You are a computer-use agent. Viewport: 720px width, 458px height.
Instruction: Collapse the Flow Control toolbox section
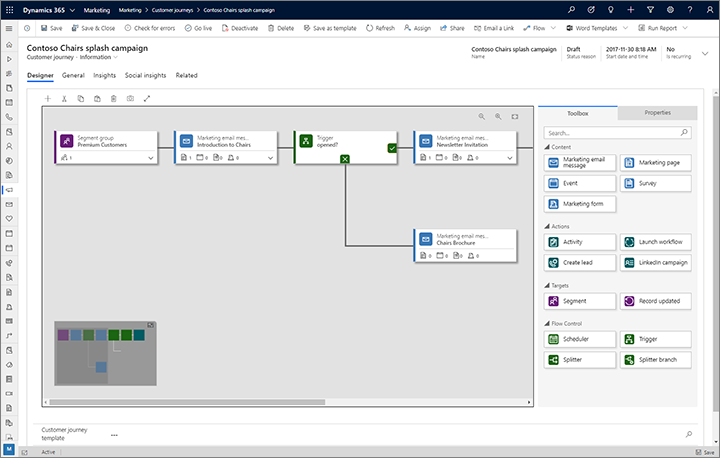click(x=547, y=323)
